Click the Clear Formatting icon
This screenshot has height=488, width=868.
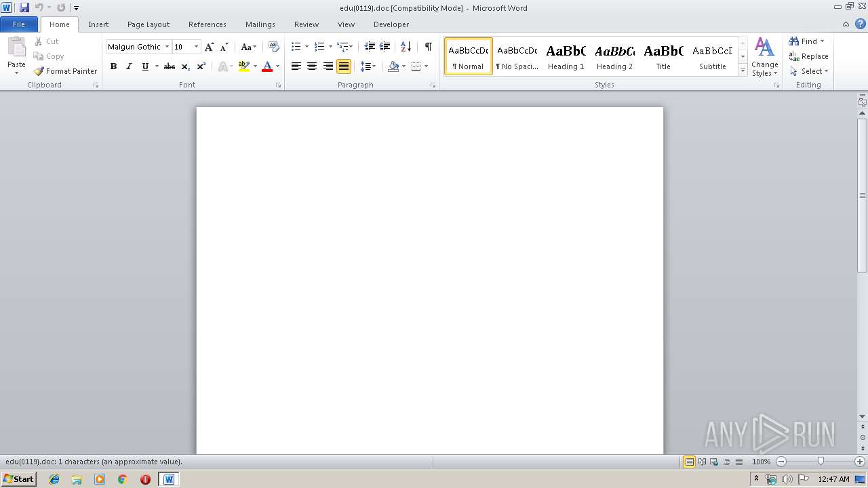274,47
